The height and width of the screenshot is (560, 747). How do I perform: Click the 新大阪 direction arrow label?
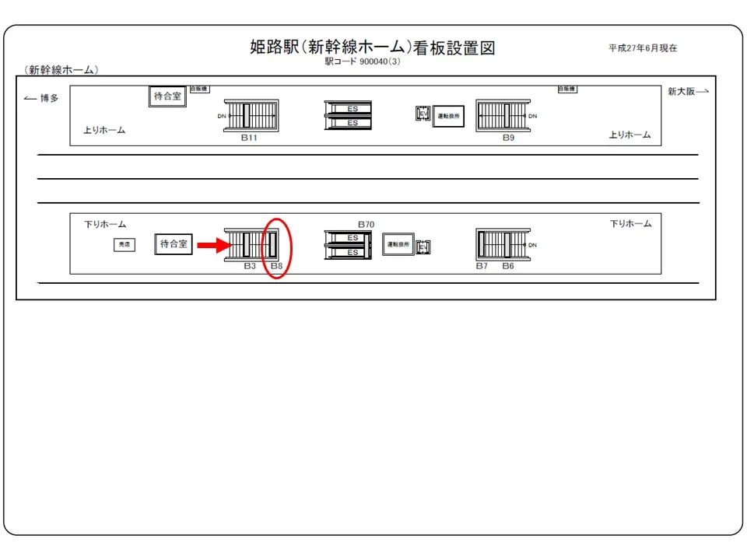pyautogui.click(x=688, y=92)
